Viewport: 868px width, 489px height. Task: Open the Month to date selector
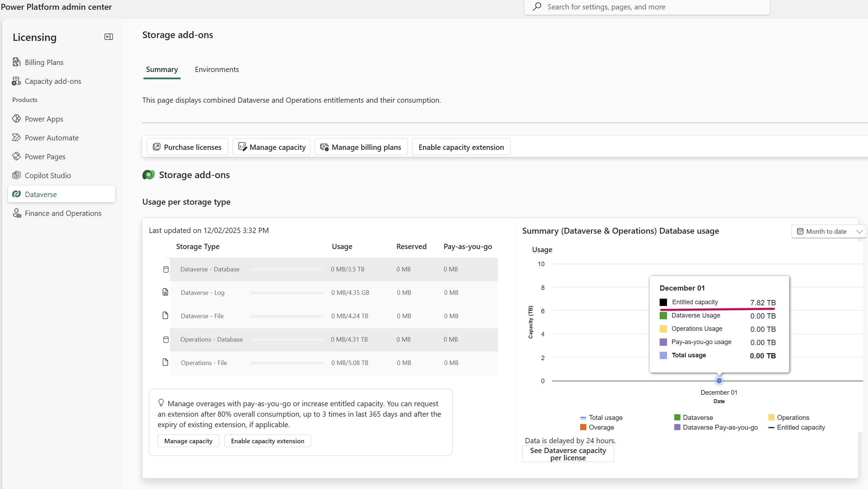click(829, 231)
